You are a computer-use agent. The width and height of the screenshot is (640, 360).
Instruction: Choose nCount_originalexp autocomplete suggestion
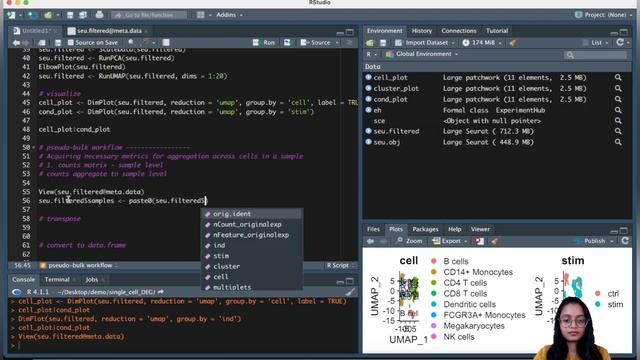[251, 224]
